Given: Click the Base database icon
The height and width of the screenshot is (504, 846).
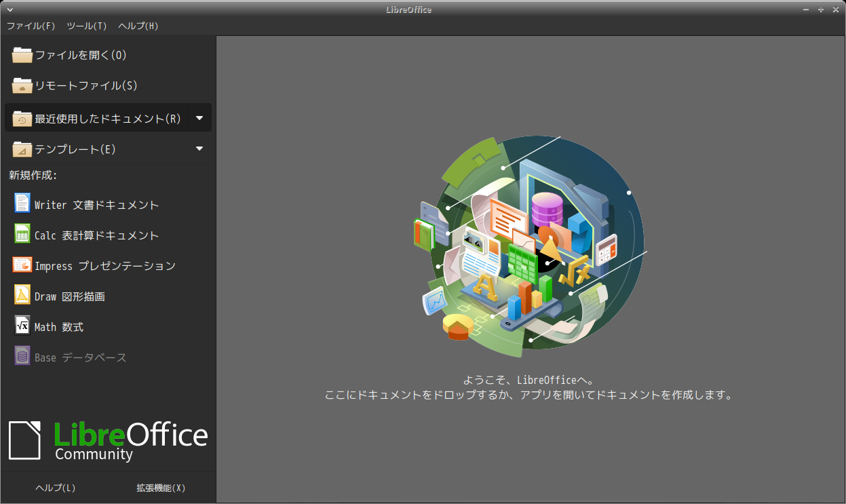Looking at the screenshot, I should coord(22,356).
